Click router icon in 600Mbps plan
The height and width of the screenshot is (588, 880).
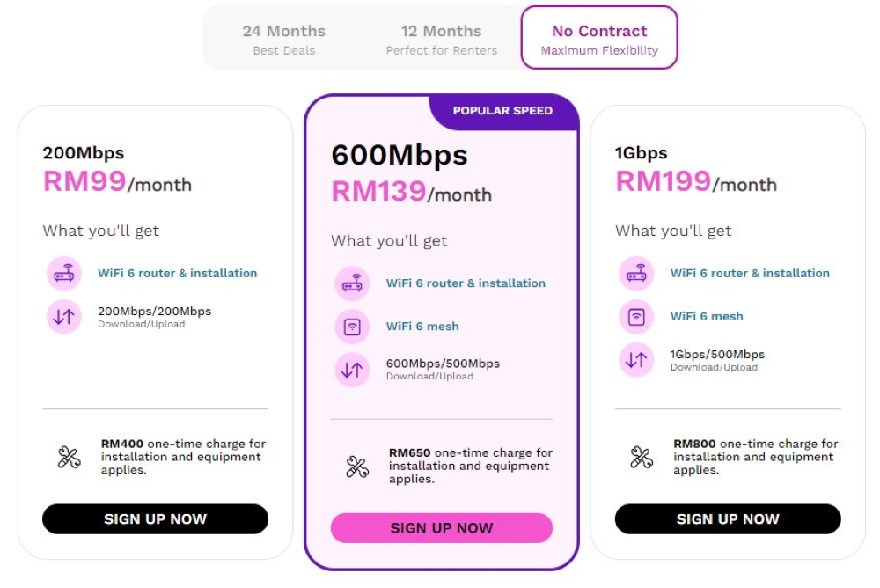tap(352, 283)
